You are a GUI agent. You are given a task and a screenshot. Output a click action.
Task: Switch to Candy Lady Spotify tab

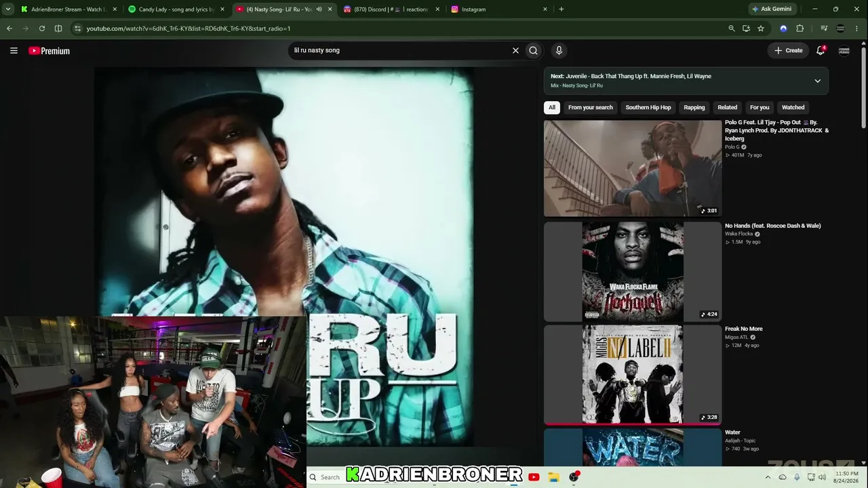point(176,9)
